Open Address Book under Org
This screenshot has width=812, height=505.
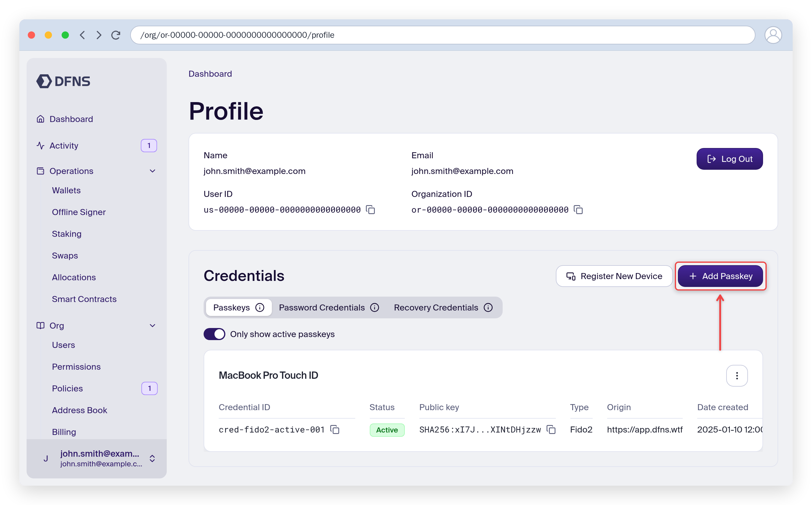79,410
